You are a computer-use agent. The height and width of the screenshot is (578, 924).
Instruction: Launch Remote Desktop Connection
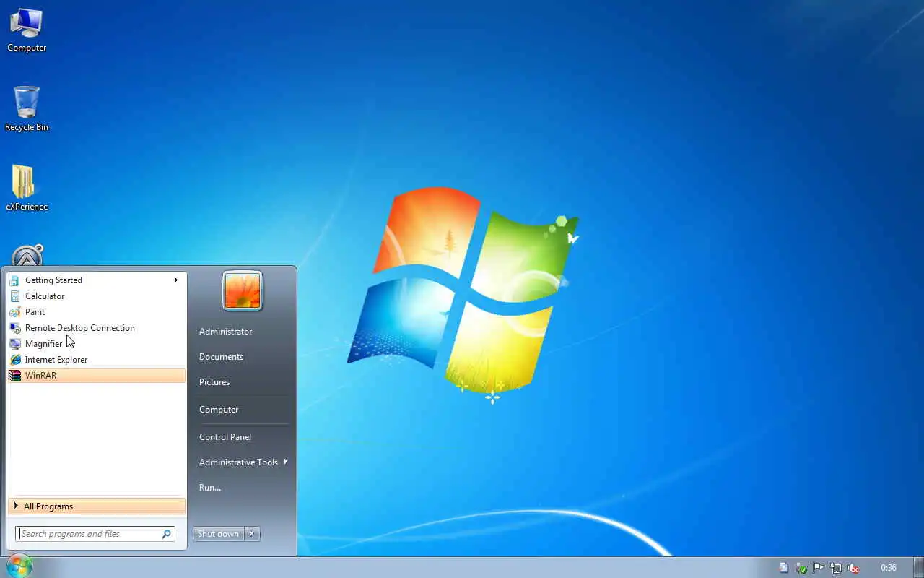click(97, 328)
